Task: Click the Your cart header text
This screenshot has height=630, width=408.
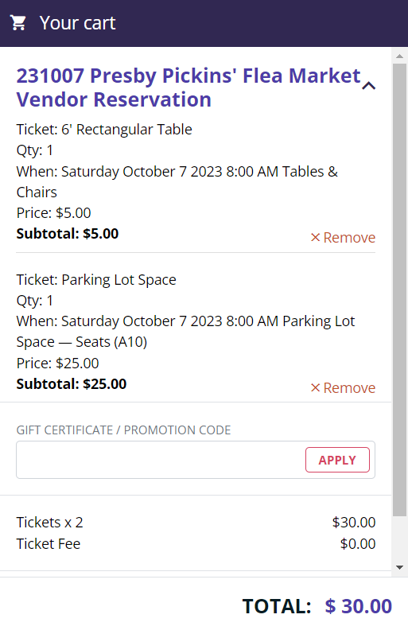Action: [x=77, y=23]
